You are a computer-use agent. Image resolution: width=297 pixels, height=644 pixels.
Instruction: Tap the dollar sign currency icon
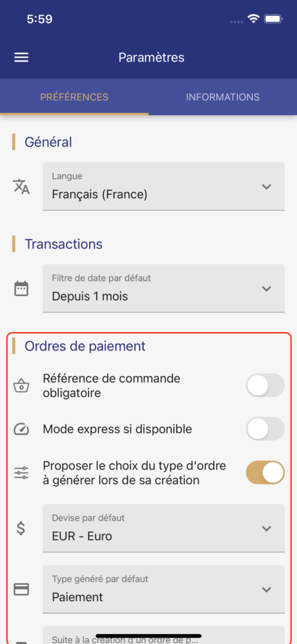click(x=21, y=528)
